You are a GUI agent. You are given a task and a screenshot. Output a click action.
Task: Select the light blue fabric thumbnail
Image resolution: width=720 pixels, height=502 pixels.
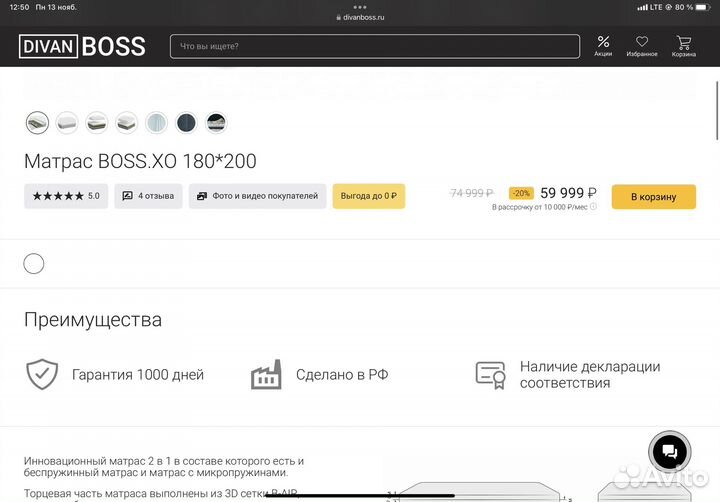[x=157, y=123]
